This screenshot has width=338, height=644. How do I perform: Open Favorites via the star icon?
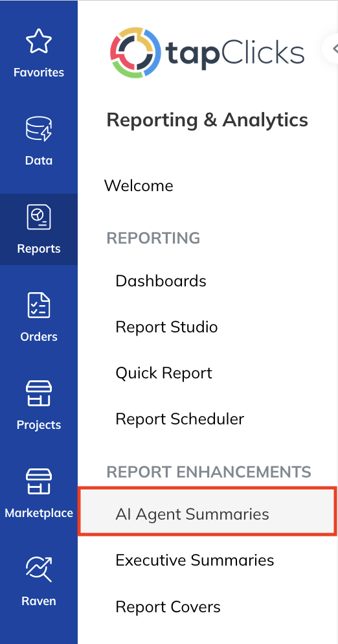click(x=39, y=41)
